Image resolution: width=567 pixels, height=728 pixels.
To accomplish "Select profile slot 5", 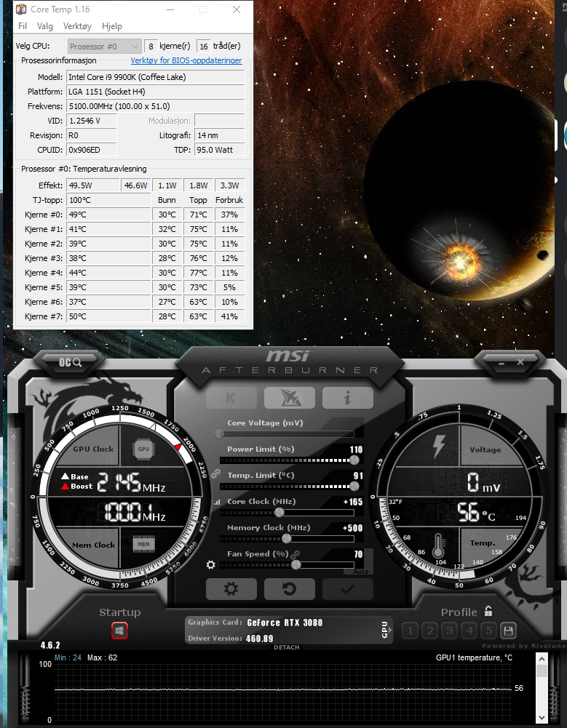I will (489, 631).
